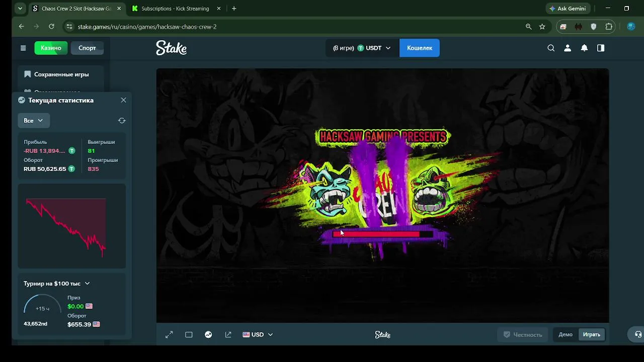The width and height of the screenshot is (644, 362).
Task: Open the user profile icon
Action: (x=568, y=48)
